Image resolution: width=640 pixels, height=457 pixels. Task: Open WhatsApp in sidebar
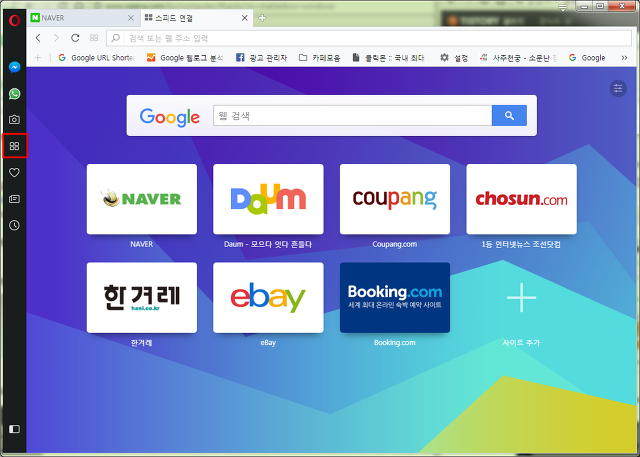(14, 93)
